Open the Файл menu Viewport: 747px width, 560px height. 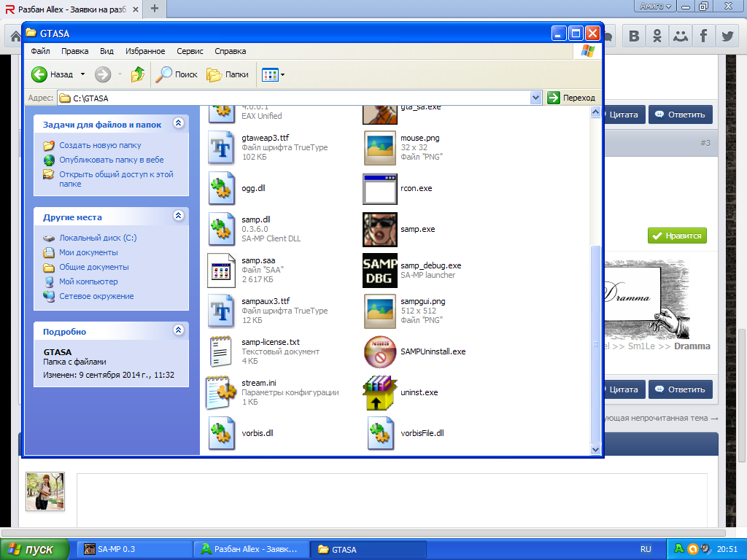pyautogui.click(x=41, y=51)
